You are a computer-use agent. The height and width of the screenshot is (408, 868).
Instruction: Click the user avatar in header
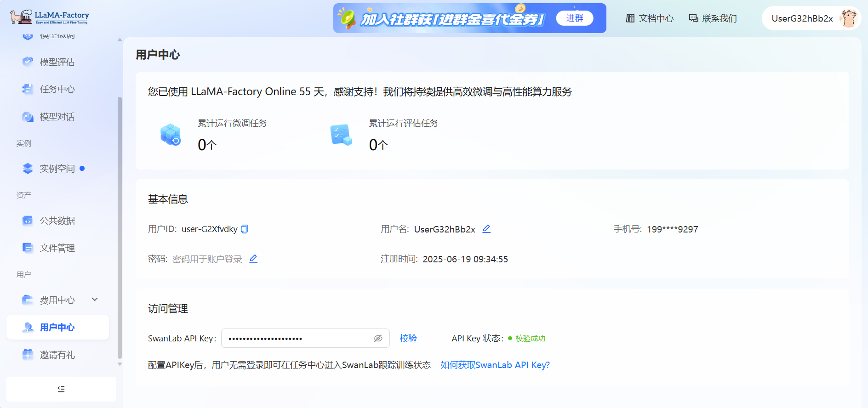849,18
